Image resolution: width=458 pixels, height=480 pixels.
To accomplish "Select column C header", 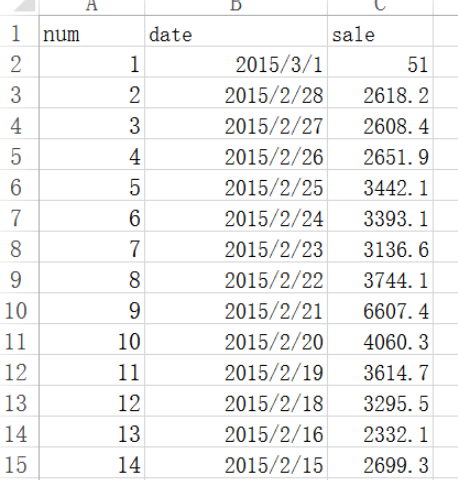I will [x=380, y=7].
